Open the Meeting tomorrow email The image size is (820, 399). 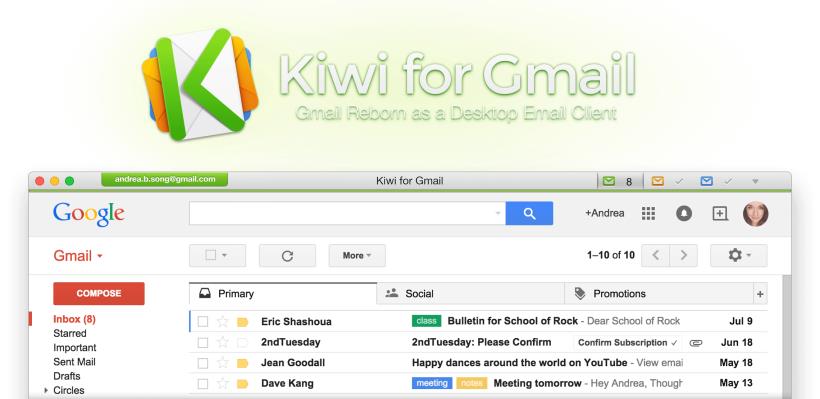[x=538, y=383]
